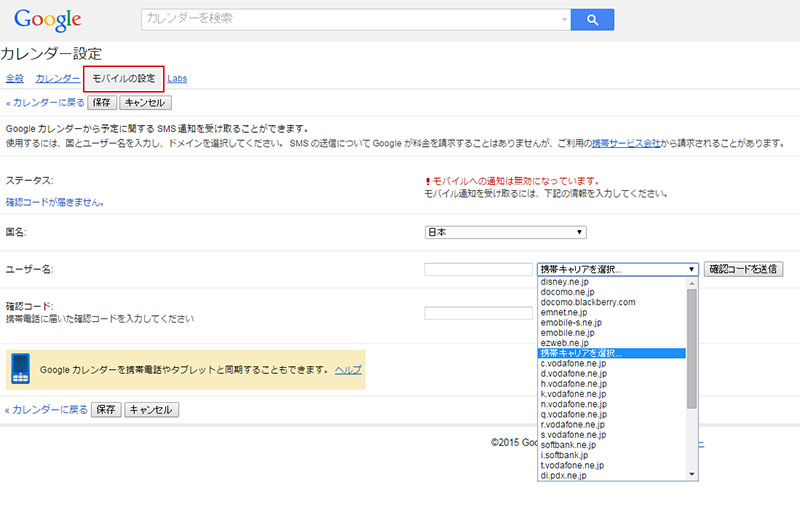
Task: Open search options dropdown arrow in search box
Action: [564, 20]
